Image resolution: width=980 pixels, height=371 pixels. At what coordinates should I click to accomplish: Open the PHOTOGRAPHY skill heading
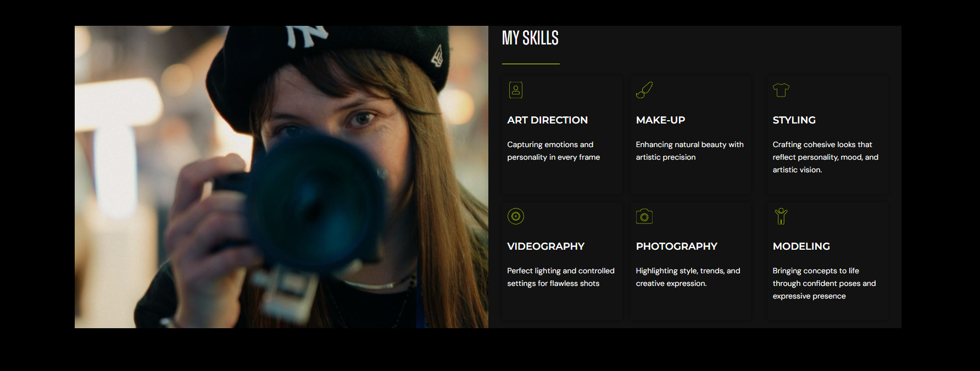(676, 246)
